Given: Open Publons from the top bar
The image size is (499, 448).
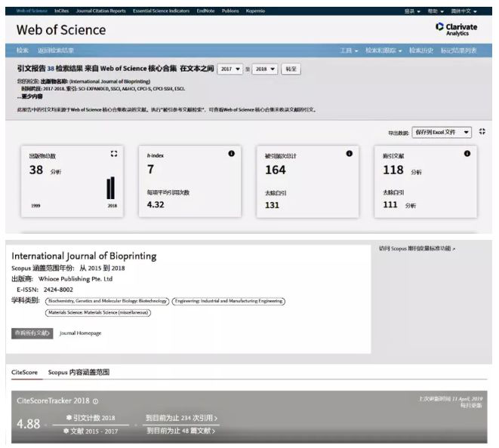Looking at the screenshot, I should pyautogui.click(x=230, y=11).
